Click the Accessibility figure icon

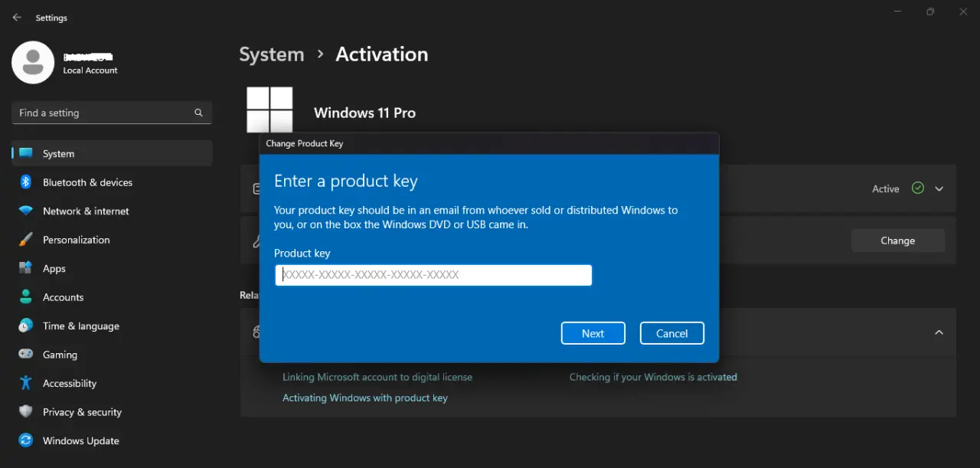26,383
